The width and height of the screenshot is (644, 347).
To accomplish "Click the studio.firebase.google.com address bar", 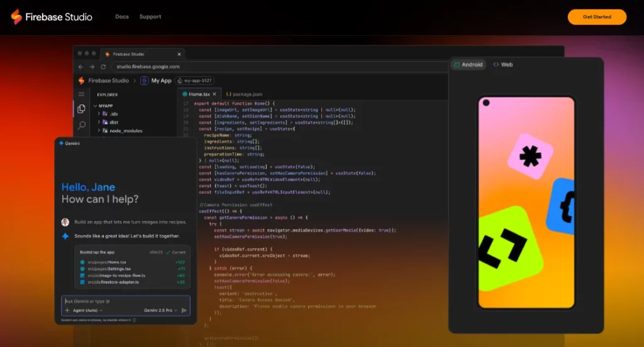I will [x=279, y=67].
